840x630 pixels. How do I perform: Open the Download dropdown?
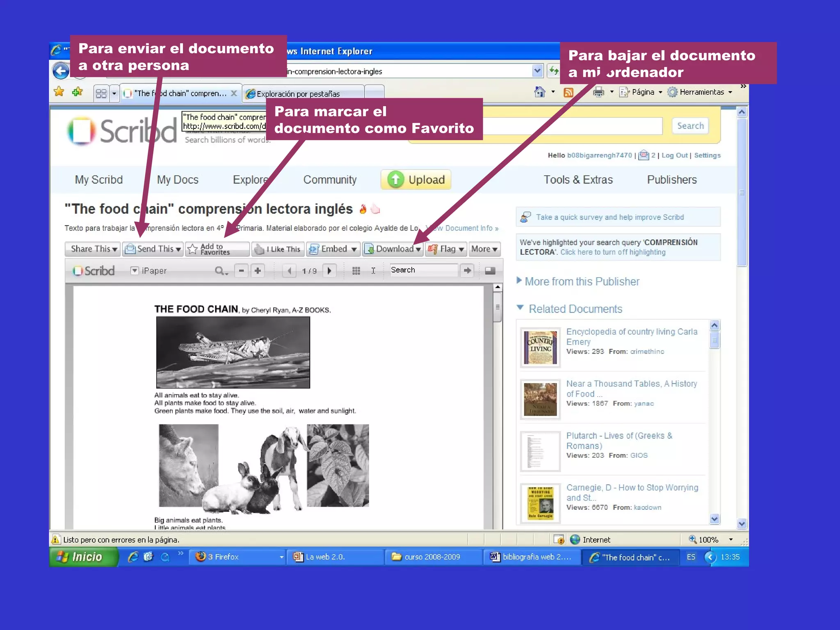pyautogui.click(x=393, y=249)
